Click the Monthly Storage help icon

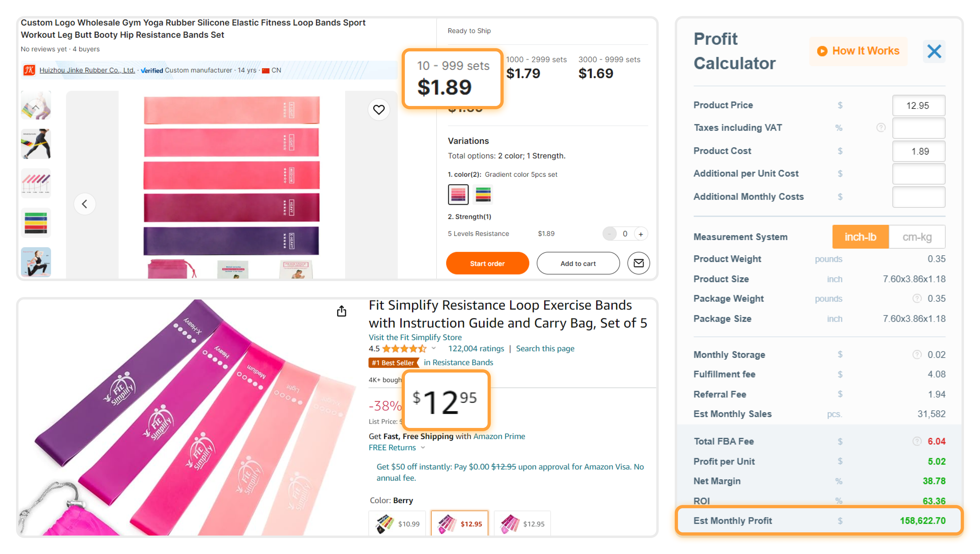tap(917, 355)
